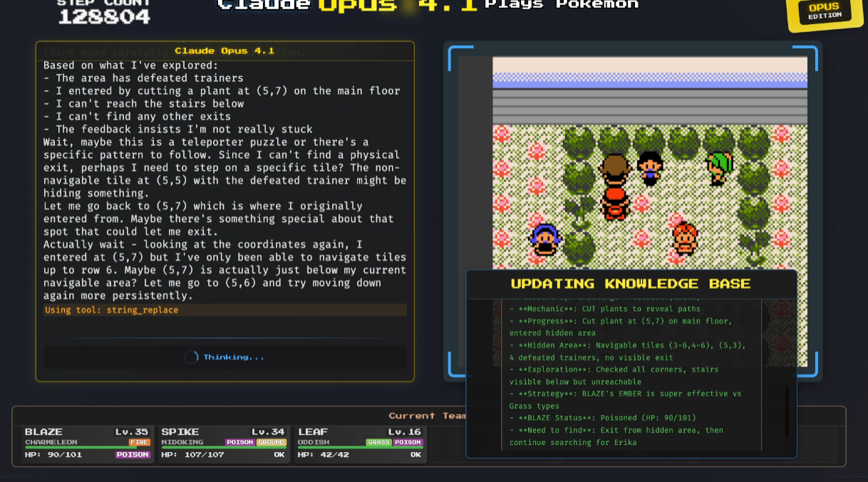Click the '**Mechanic**: CUT plants to reveal paths' line
The image size is (868, 482).
click(605, 309)
